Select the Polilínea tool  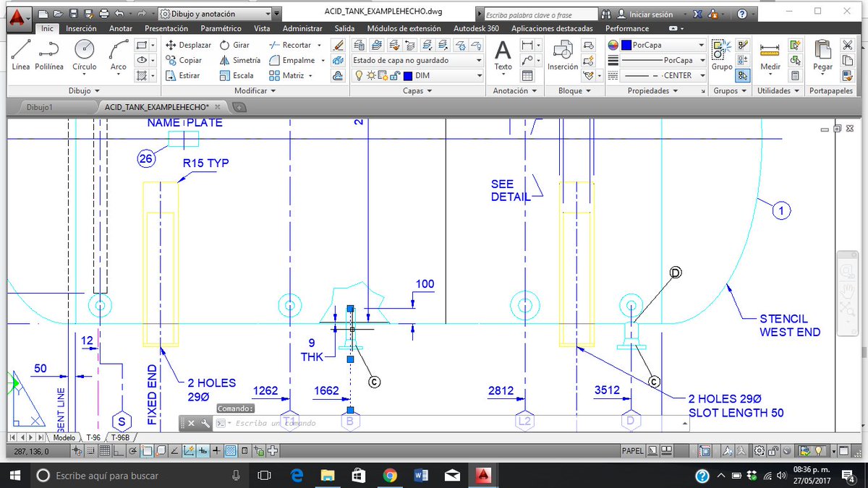49,55
